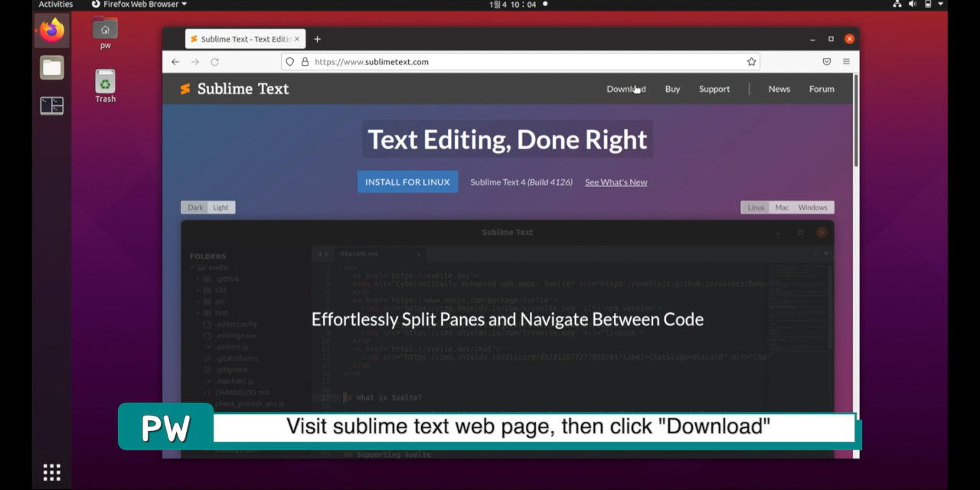Click the page vertical scrollbar
This screenshot has height=490, width=980.
coord(856,121)
